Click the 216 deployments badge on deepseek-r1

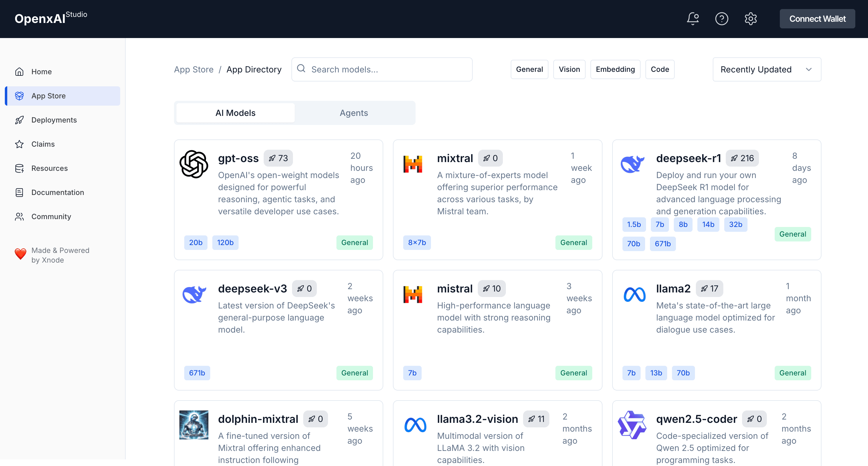[x=742, y=158]
